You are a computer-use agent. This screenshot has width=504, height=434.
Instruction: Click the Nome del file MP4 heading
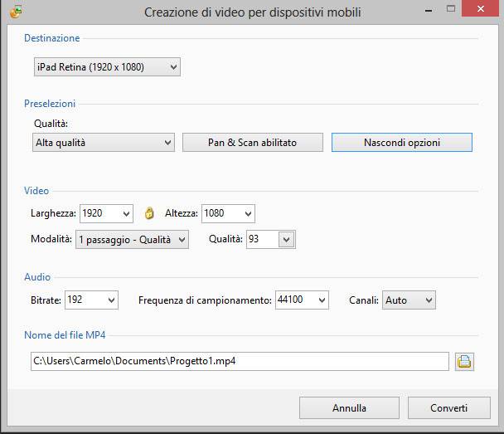click(65, 335)
